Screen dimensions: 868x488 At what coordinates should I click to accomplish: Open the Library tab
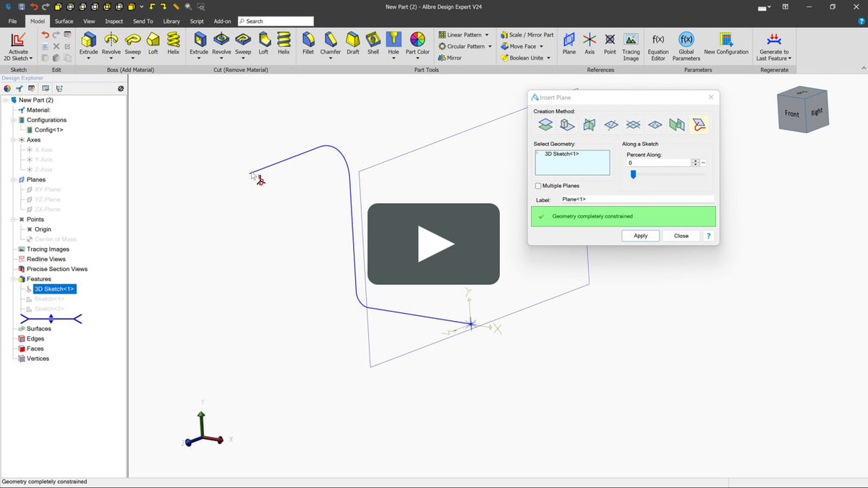click(x=171, y=21)
